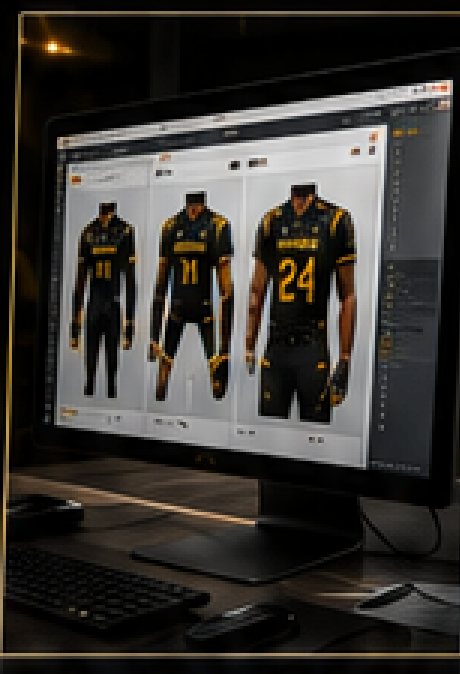This screenshot has height=674, width=460.
Task: Click the dark label below middle jersey panel
Action: click(x=171, y=423)
